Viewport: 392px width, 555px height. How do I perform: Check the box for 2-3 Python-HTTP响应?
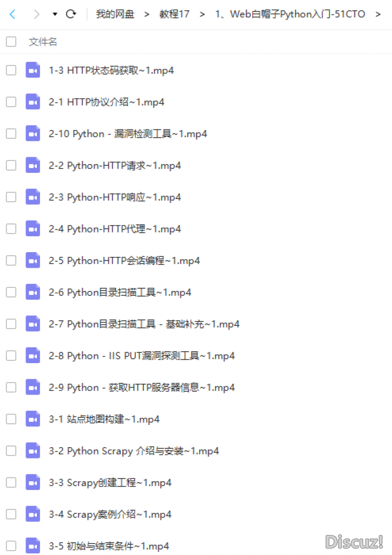11,197
